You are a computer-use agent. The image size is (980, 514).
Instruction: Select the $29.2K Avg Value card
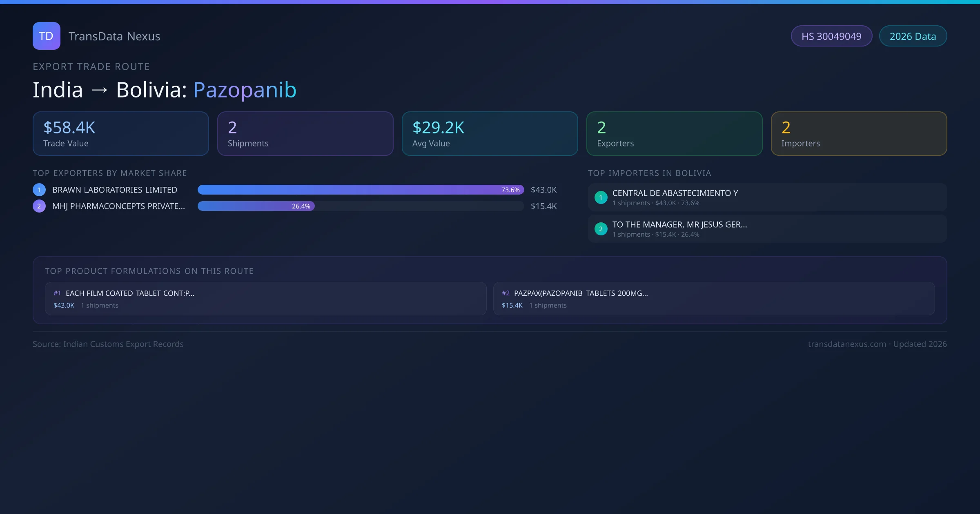point(490,134)
